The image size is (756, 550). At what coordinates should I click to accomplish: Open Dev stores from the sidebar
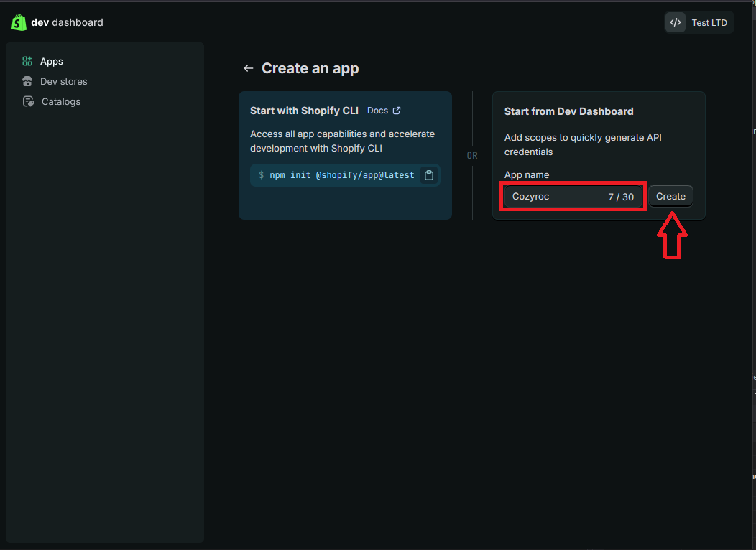point(63,82)
